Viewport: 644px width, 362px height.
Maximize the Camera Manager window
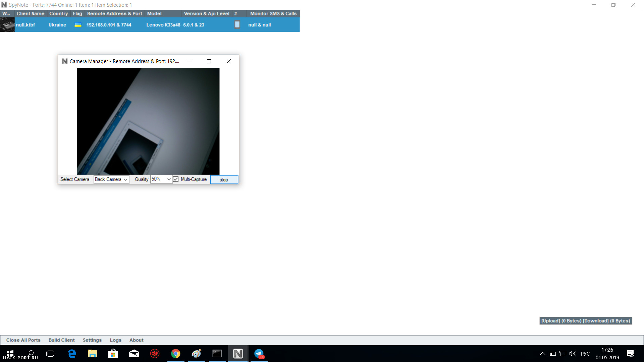(x=209, y=61)
